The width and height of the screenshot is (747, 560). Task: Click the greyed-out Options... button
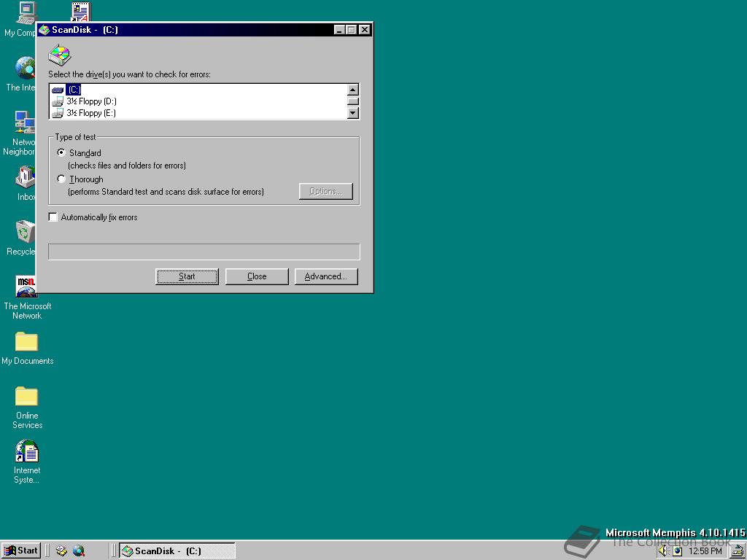tap(326, 192)
